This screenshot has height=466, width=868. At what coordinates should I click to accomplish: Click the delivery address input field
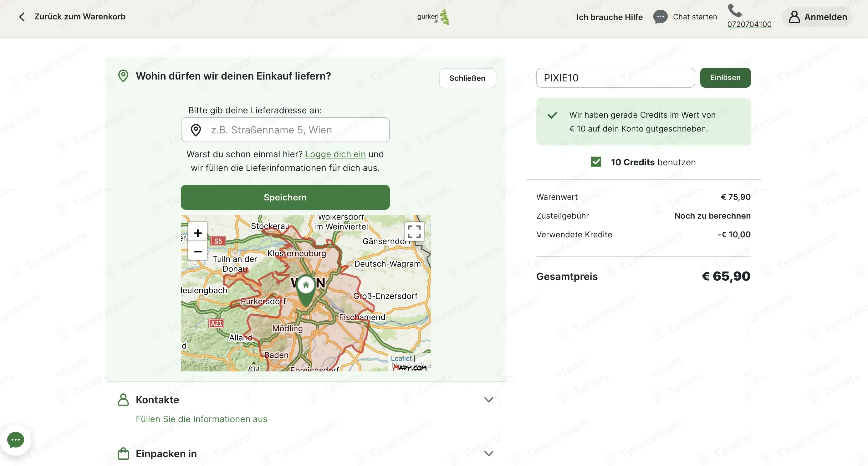[285, 130]
